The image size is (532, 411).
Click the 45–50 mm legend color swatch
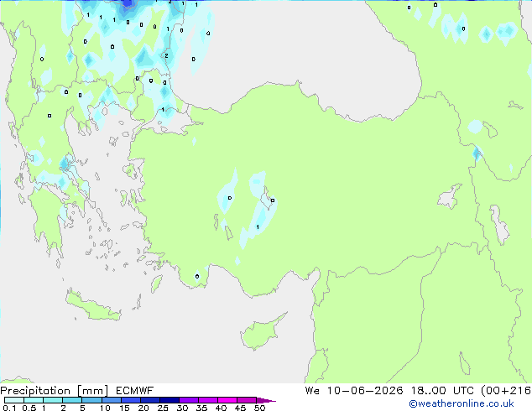[247, 400]
